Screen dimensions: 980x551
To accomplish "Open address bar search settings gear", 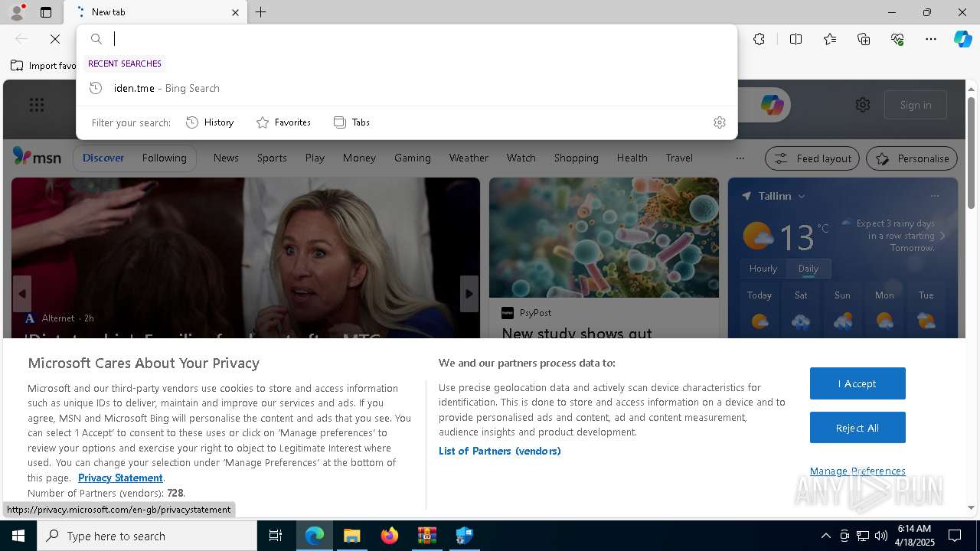I will [x=719, y=122].
